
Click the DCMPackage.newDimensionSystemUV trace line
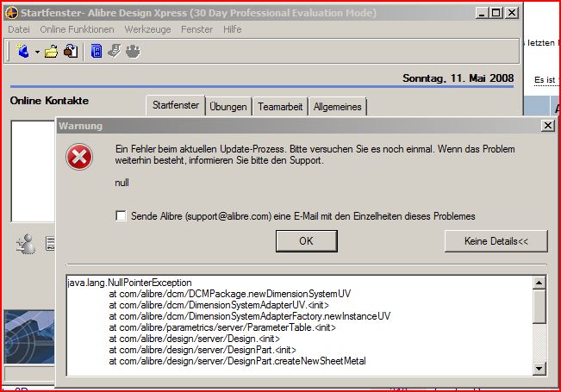(x=230, y=294)
